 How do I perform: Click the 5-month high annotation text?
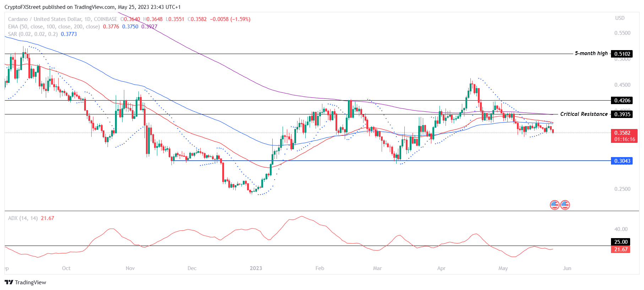click(591, 53)
